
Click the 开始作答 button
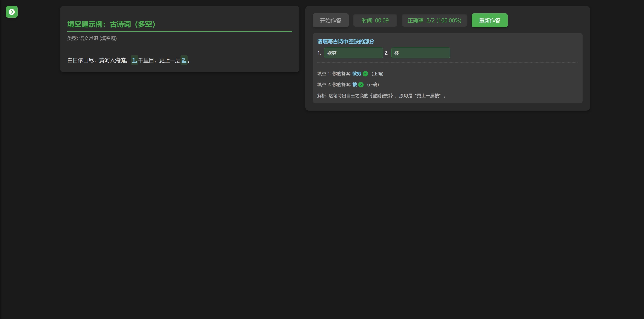tap(330, 21)
